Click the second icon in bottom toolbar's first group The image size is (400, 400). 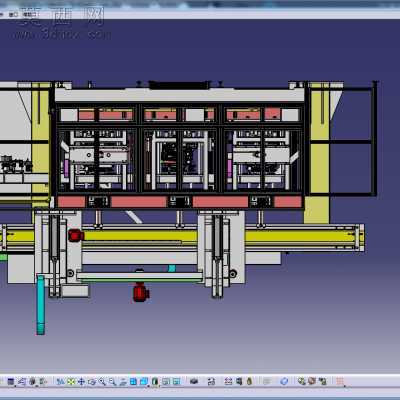(22, 381)
